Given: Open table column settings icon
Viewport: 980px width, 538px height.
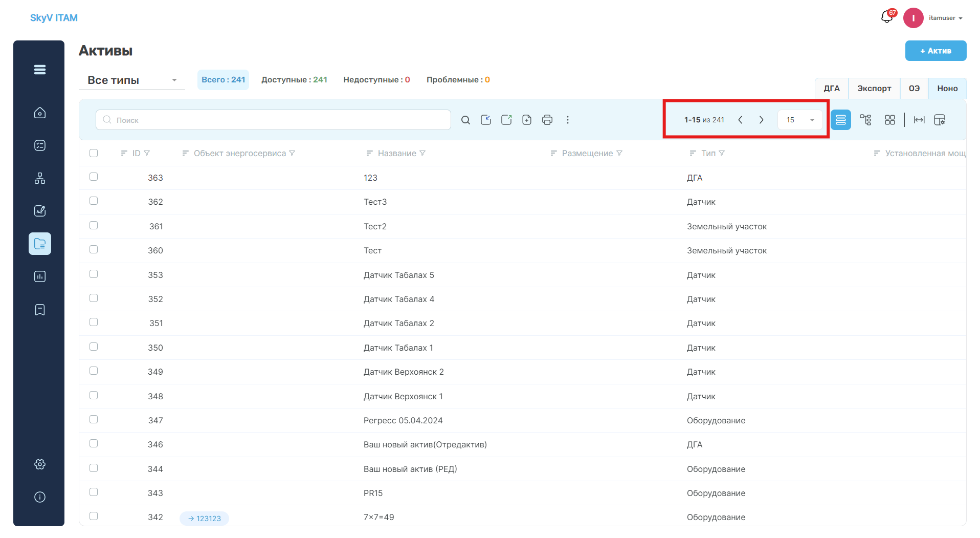Looking at the screenshot, I should point(940,120).
